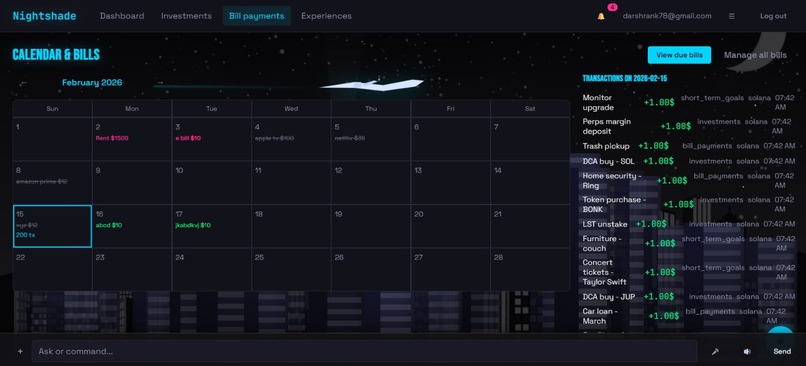The height and width of the screenshot is (366, 806).
Task: Select the crossed-out apple tv bill
Action: pyautogui.click(x=274, y=138)
